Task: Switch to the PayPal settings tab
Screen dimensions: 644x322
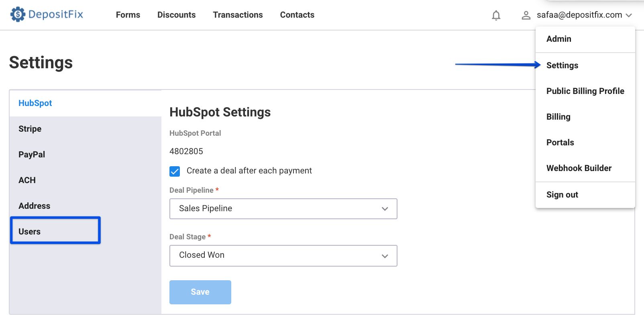Action: (86, 155)
